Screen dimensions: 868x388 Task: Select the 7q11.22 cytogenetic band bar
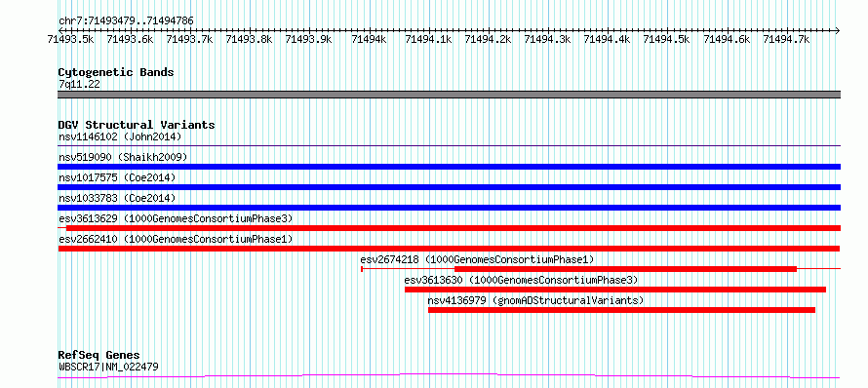(449, 95)
